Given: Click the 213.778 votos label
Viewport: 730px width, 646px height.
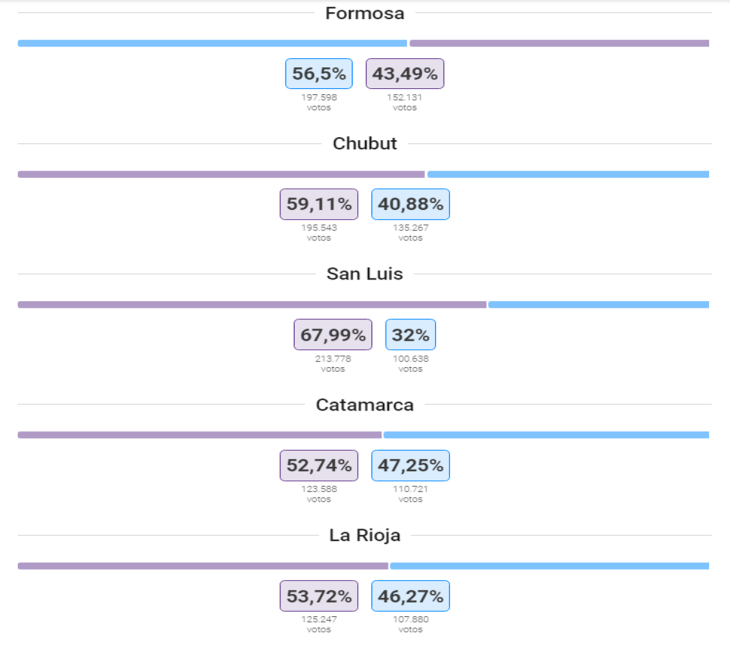Looking at the screenshot, I should point(333,363).
